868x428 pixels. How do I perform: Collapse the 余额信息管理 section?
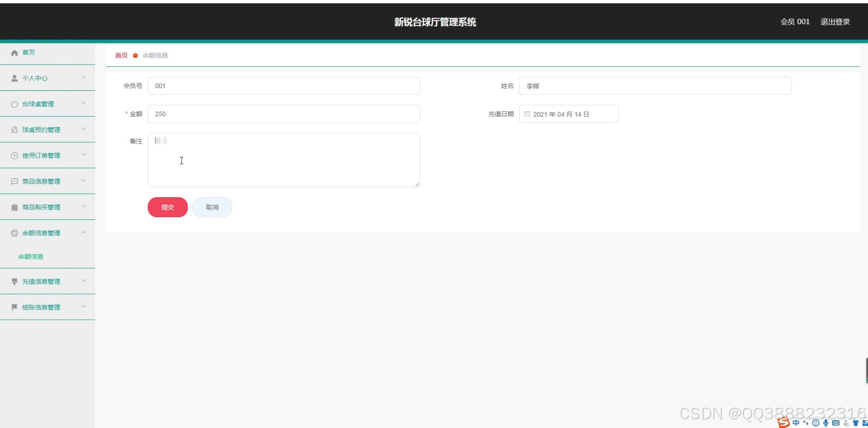48,233
